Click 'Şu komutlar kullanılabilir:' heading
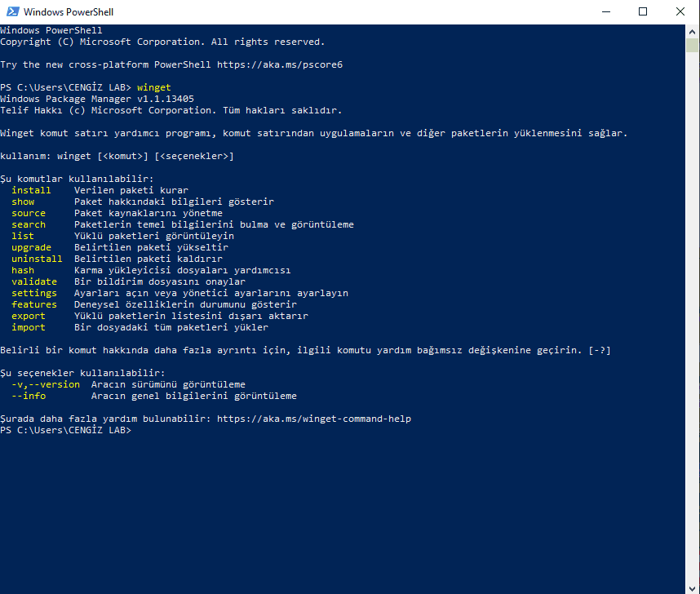Viewport: 700px width, 594px height. [x=77, y=179]
